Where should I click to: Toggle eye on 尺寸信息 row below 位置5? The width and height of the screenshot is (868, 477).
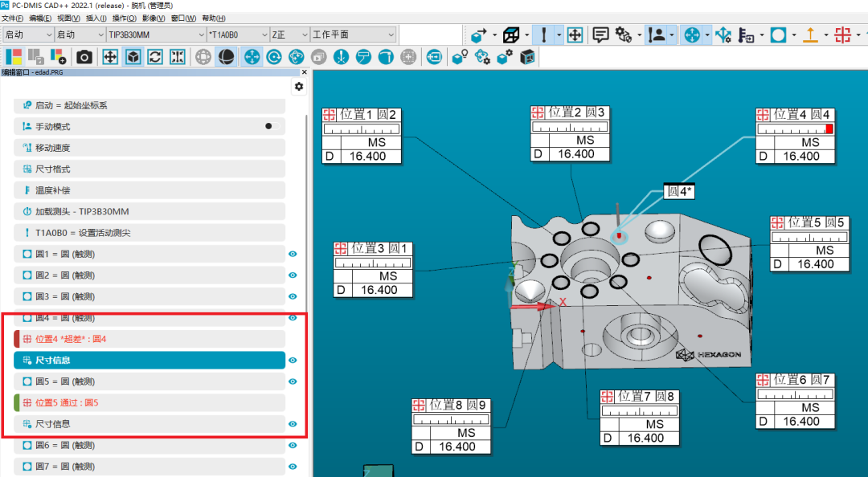click(x=293, y=424)
